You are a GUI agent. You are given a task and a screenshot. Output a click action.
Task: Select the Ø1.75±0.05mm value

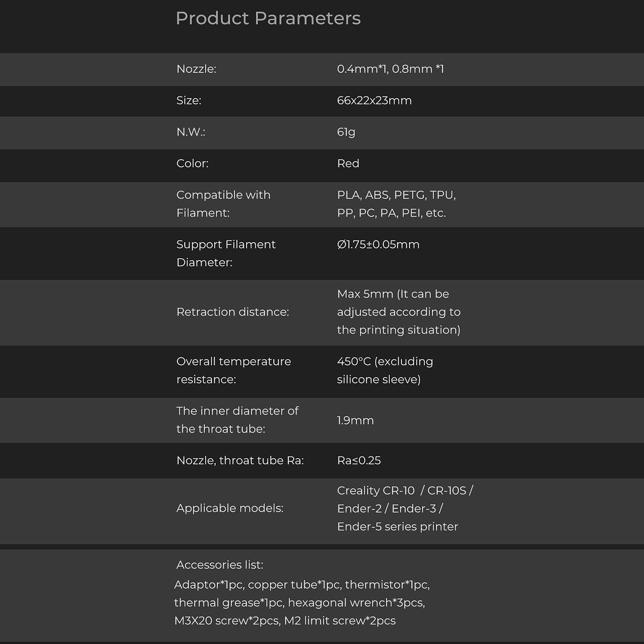(378, 245)
